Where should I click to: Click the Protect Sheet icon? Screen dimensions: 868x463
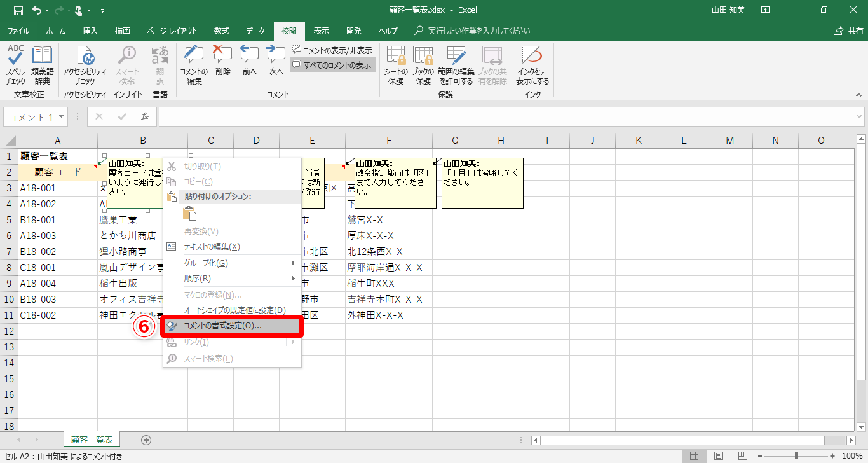click(396, 66)
